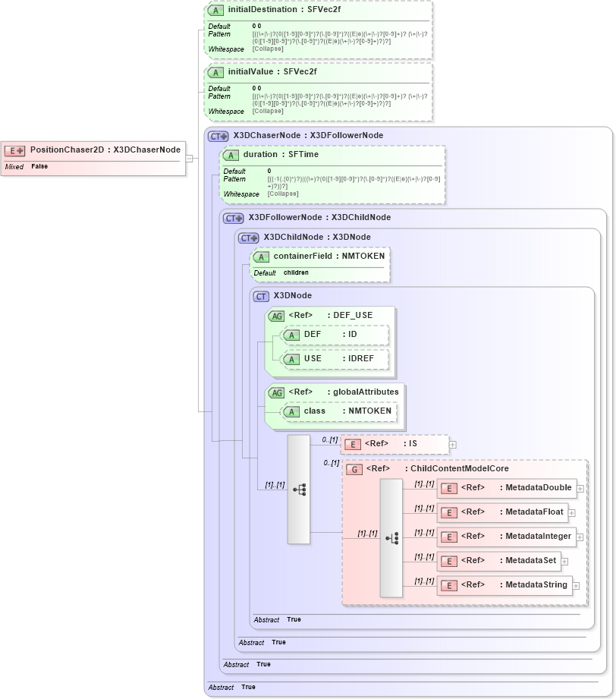This screenshot has width=616, height=699.
Task: Select the Abstract True row of X3DChaserNode
Action: [x=232, y=687]
